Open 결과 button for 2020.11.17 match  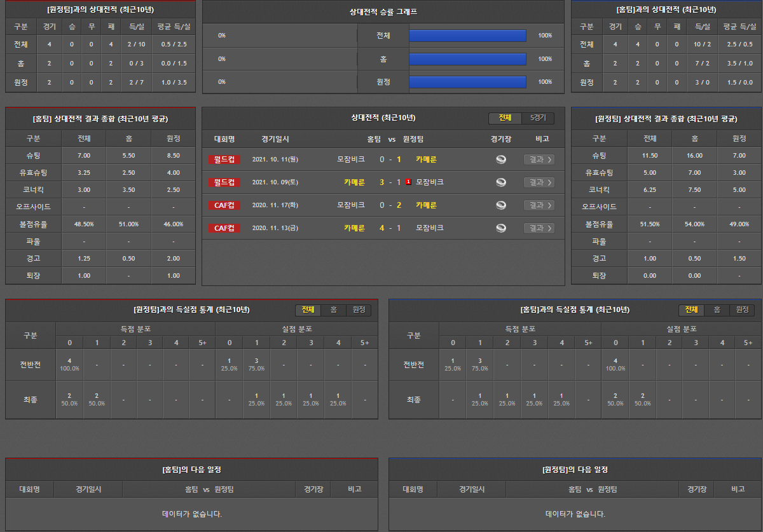point(539,205)
